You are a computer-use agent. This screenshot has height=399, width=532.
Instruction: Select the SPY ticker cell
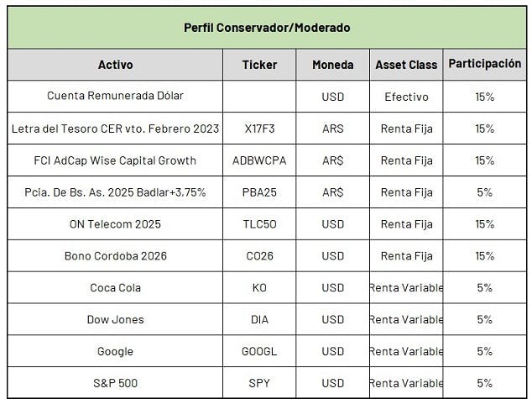(259, 383)
